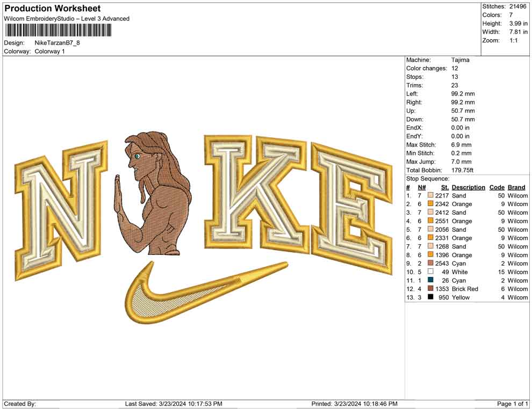Image resolution: width=532 pixels, height=409 pixels.
Task: Click the 'Up:' value 50.7 mm
Action: coord(463,111)
